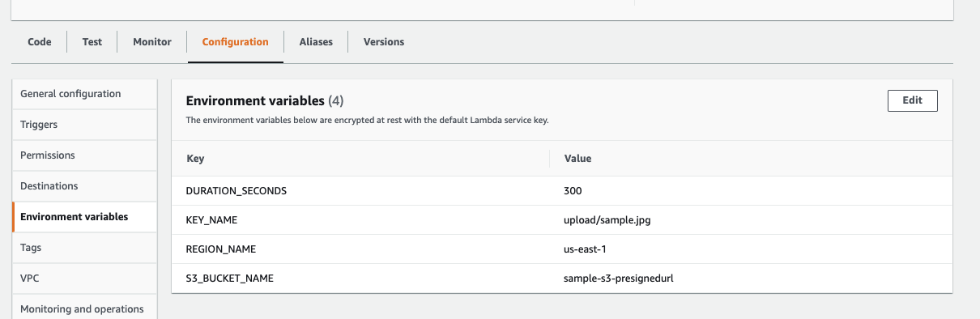Go to the Monitor tab

click(152, 42)
